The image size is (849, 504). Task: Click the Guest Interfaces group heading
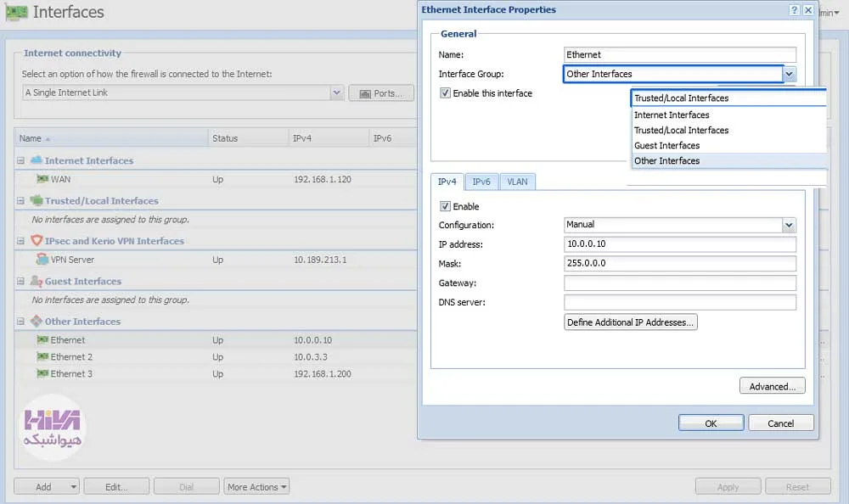pos(83,281)
